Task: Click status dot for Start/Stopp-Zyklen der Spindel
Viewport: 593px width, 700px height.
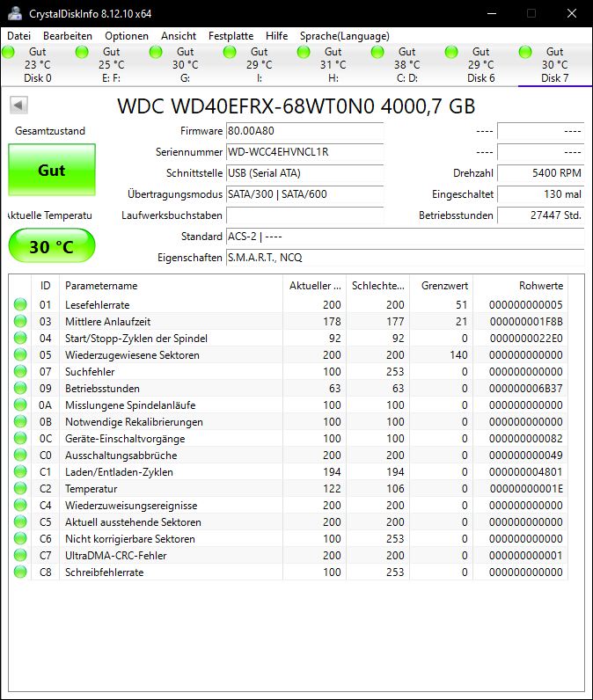Action: pyautogui.click(x=20, y=338)
